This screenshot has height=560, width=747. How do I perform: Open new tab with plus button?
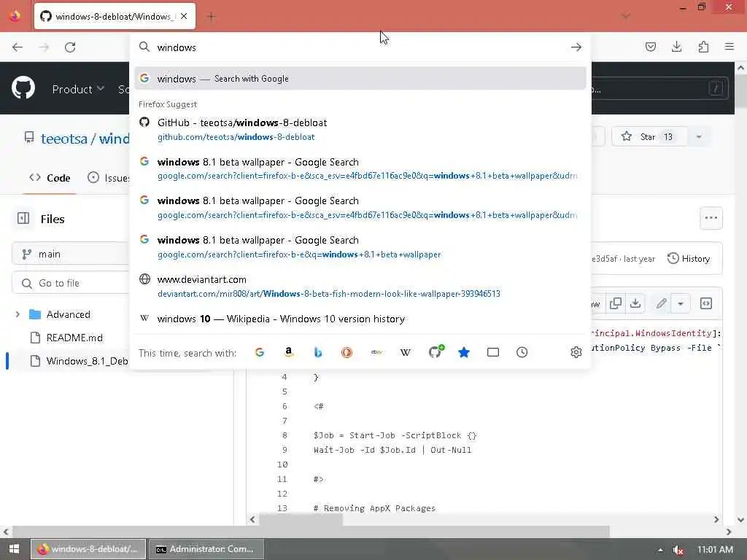211,17
